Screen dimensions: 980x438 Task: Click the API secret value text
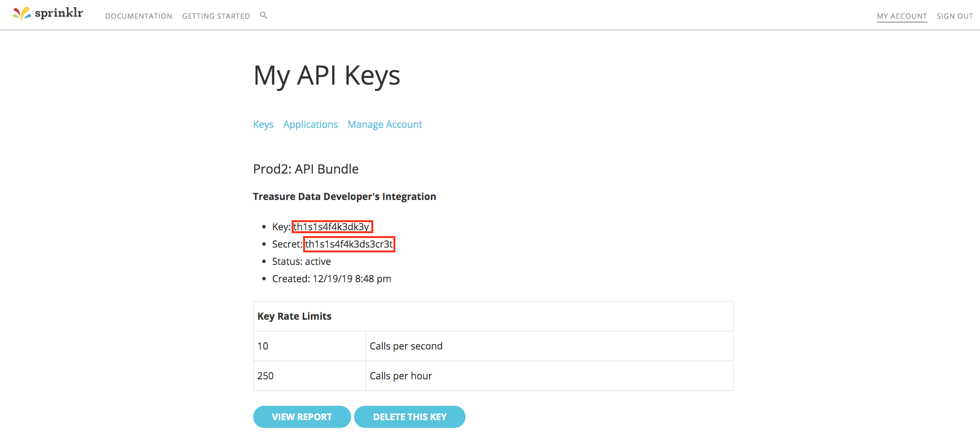pyautogui.click(x=349, y=244)
